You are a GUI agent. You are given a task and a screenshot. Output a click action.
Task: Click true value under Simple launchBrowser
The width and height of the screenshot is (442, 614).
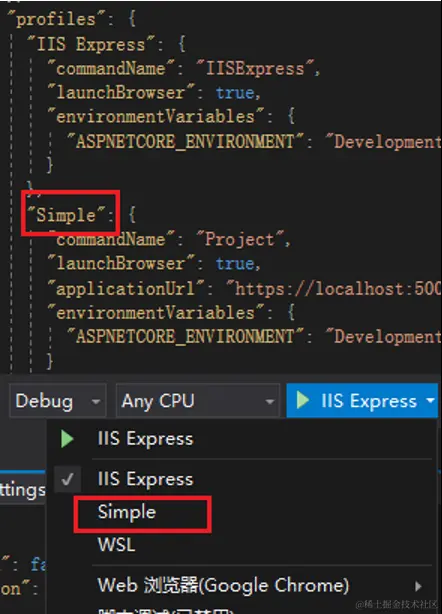click(235, 264)
